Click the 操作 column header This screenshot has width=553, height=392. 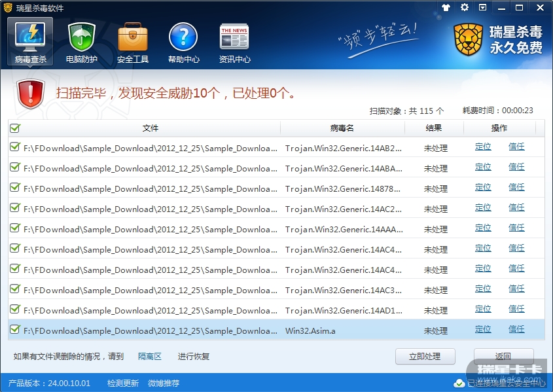(499, 128)
